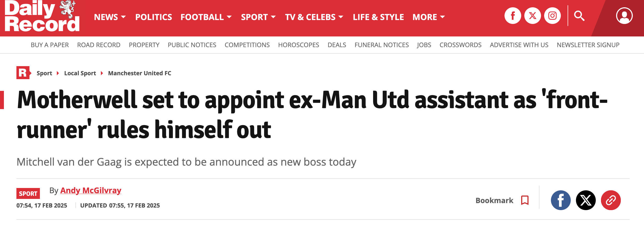Image resolution: width=644 pixels, height=226 pixels.
Task: Open author Andy McGilvray's page
Action: tap(91, 190)
